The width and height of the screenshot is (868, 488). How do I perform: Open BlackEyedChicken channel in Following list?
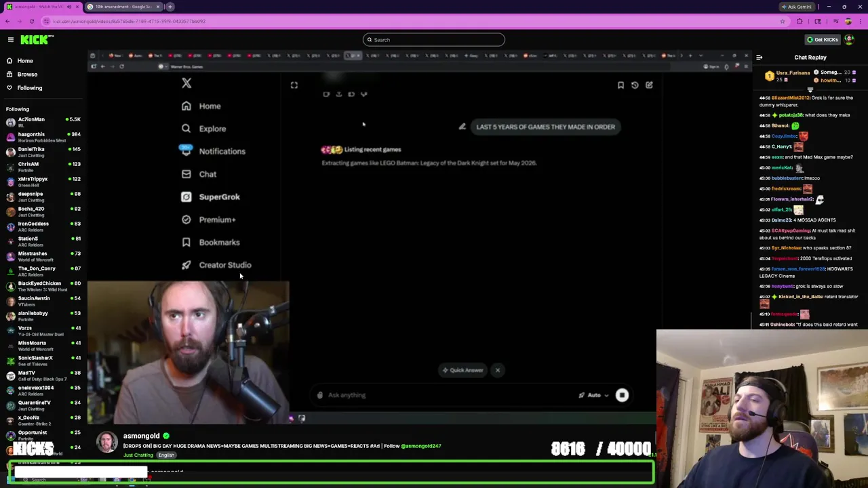click(43, 286)
